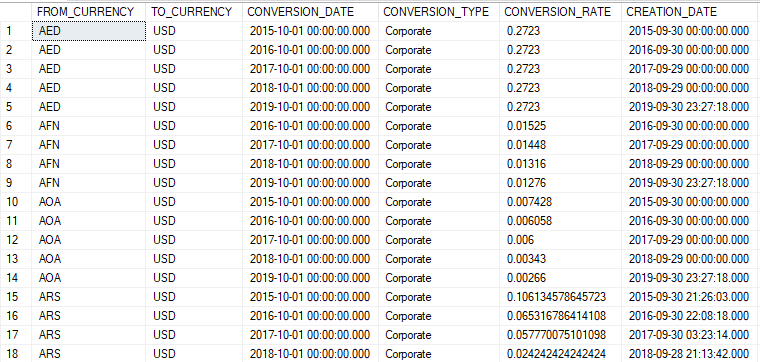Select the TO_CURRENCY column header
Viewport: 760px width, 362px height.
tap(193, 12)
